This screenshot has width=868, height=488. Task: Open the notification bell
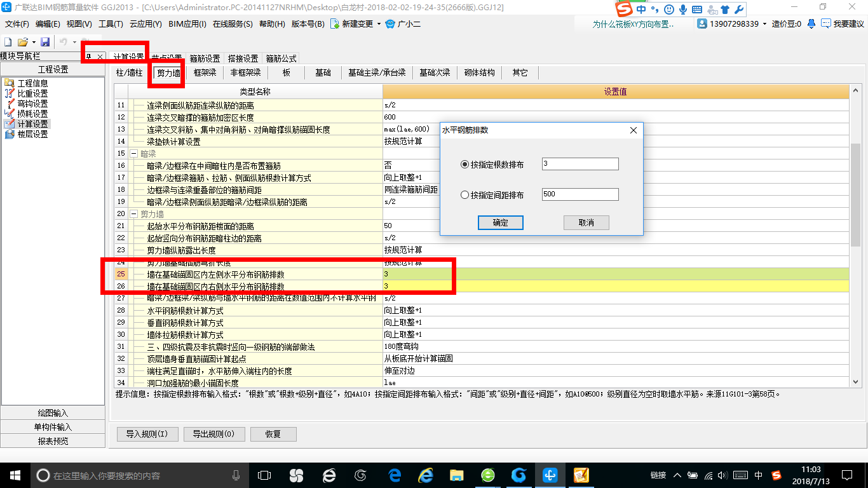click(811, 24)
